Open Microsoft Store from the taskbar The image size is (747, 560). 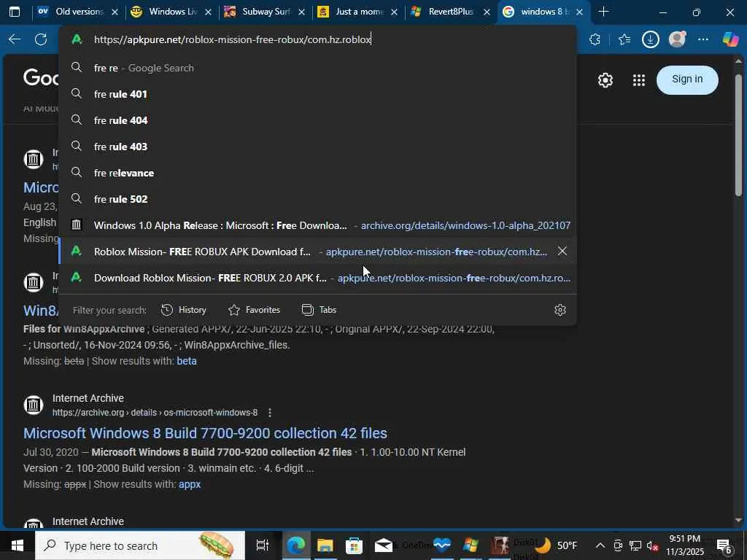(354, 545)
